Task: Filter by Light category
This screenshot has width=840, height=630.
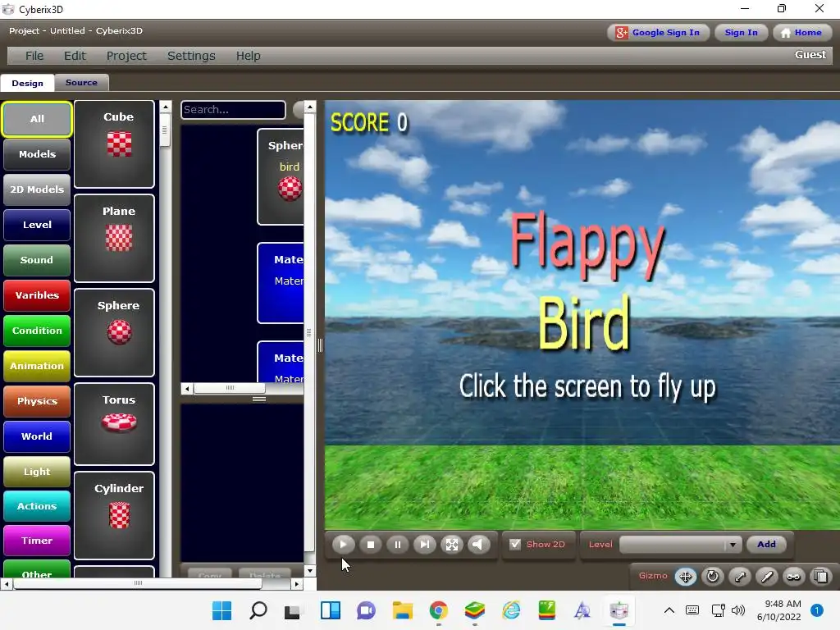Action: 37,472
